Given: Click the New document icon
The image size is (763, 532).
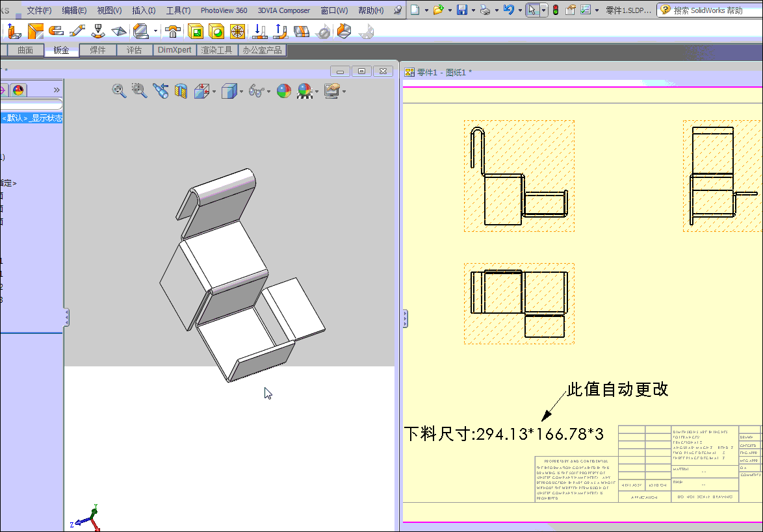Looking at the screenshot, I should 415,10.
